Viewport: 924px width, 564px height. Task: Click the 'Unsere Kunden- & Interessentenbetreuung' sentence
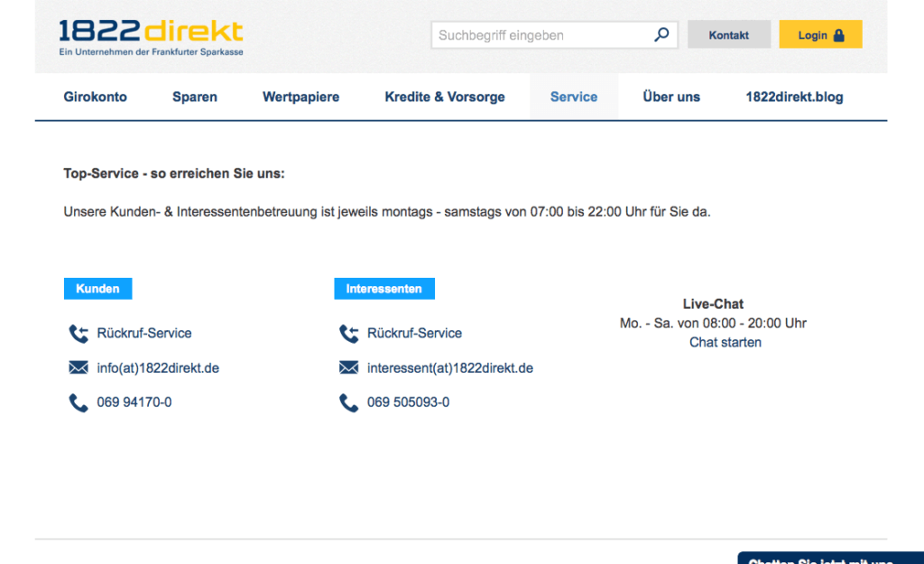click(x=387, y=211)
